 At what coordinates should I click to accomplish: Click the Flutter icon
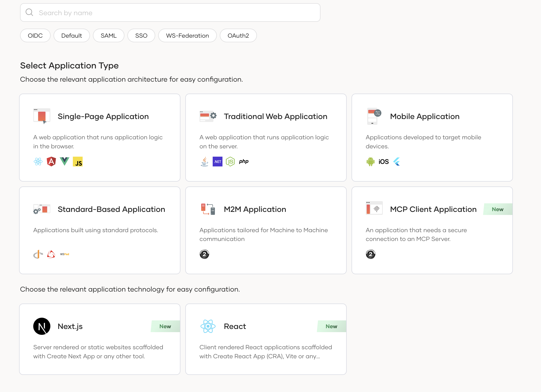point(397,162)
